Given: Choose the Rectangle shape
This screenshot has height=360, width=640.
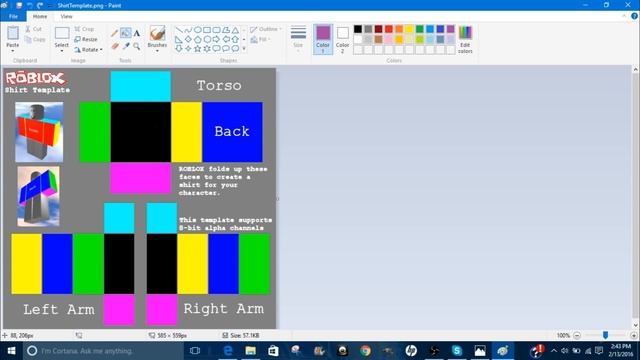Looking at the screenshot, I should tap(207, 30).
